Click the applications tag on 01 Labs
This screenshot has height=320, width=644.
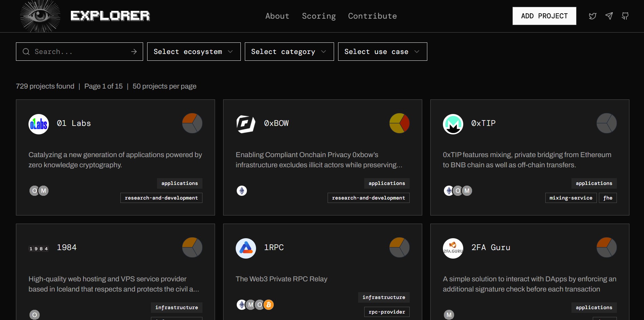[179, 183]
